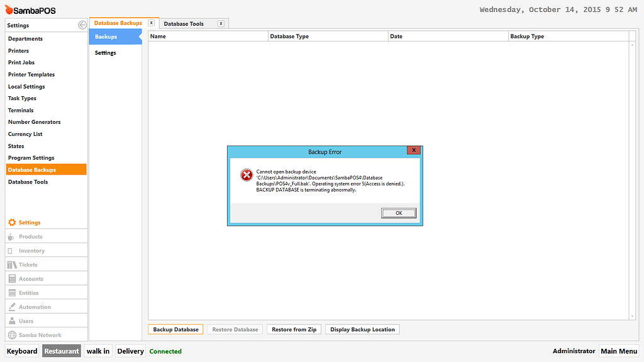Open the Products section
This screenshot has height=362, width=644.
pos(47,237)
